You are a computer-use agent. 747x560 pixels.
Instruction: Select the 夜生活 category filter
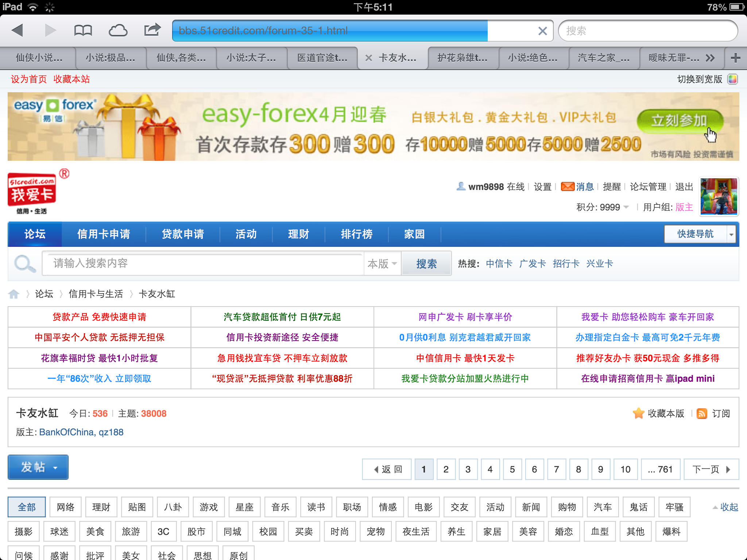click(416, 532)
